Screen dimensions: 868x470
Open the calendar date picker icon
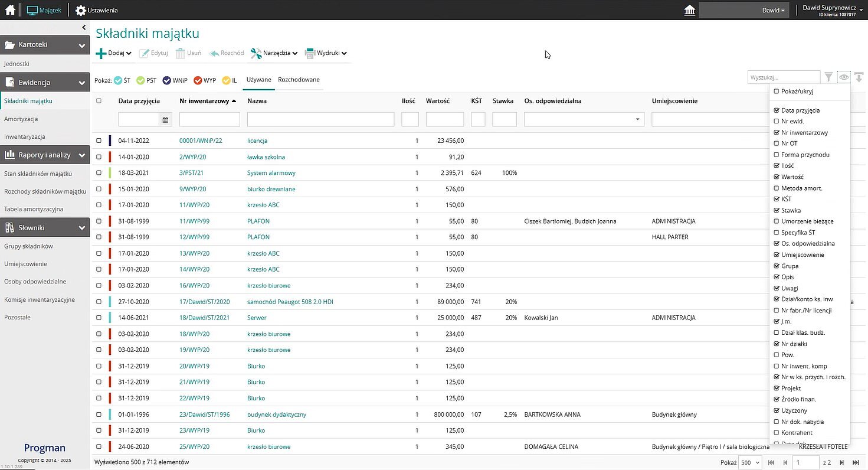pyautogui.click(x=166, y=120)
